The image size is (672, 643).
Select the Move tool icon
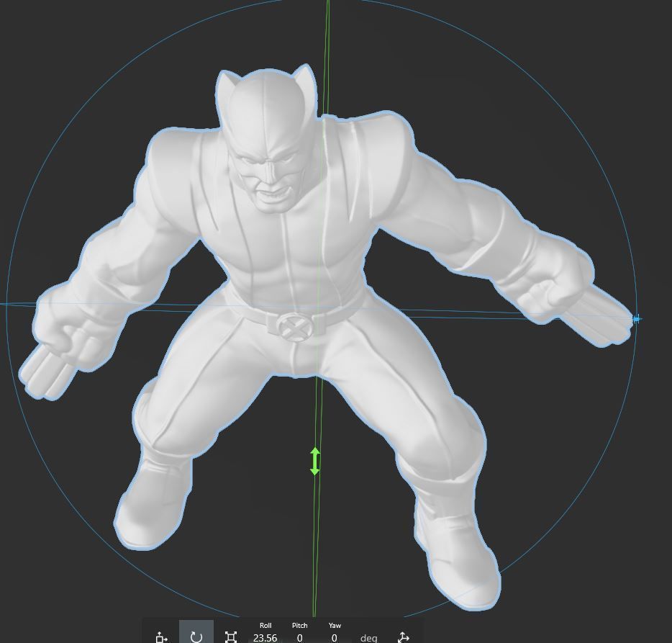(162, 637)
